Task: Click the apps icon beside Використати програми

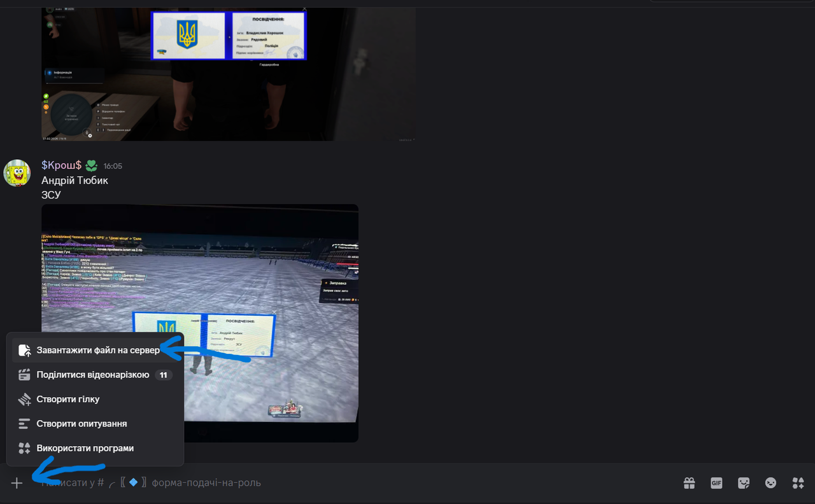Action: tap(24, 448)
